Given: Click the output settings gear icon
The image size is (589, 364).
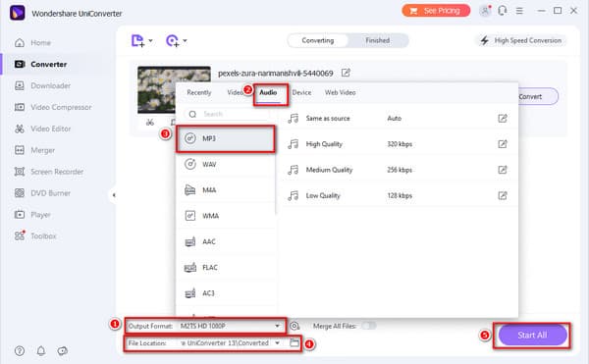Looking at the screenshot, I should click(x=294, y=326).
